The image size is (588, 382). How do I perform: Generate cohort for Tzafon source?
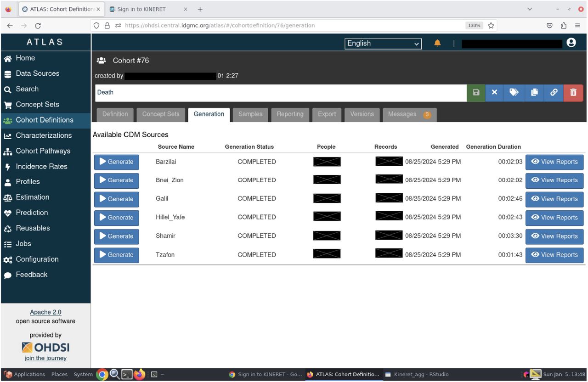(x=117, y=255)
